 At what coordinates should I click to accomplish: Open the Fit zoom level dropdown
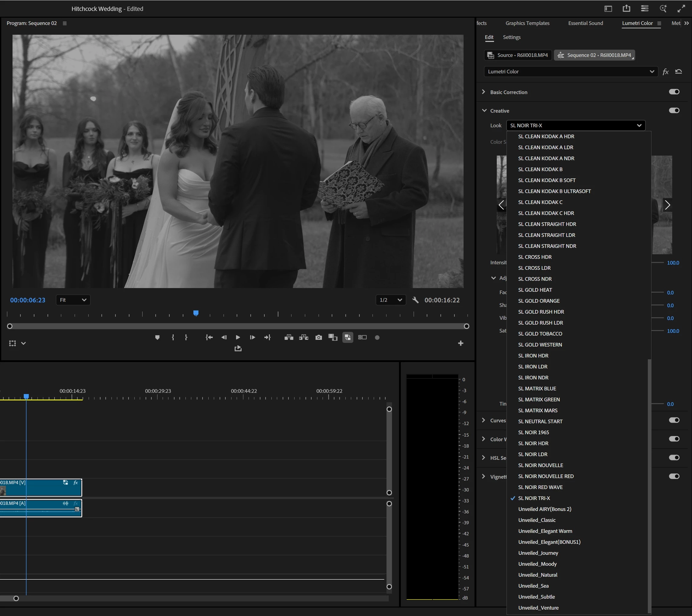tap(73, 300)
